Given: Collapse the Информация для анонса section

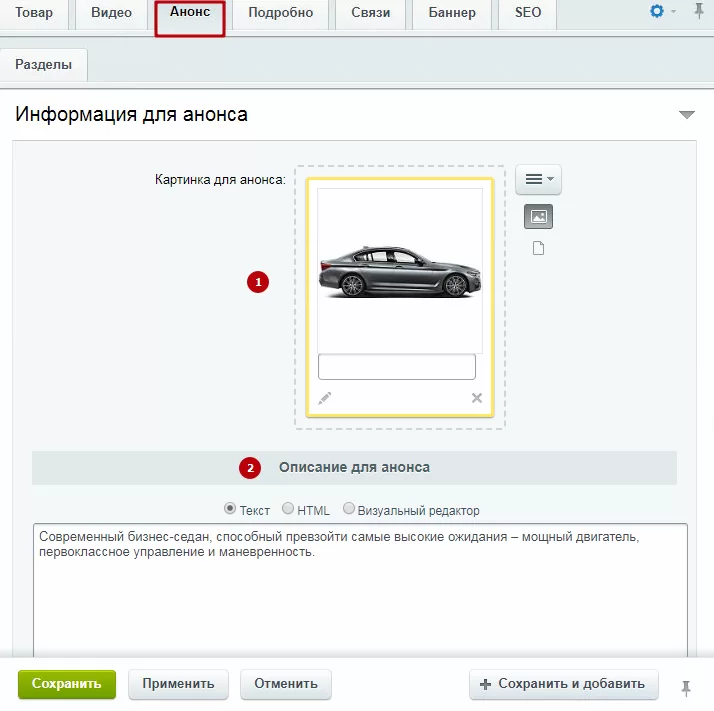Looking at the screenshot, I should point(686,114).
